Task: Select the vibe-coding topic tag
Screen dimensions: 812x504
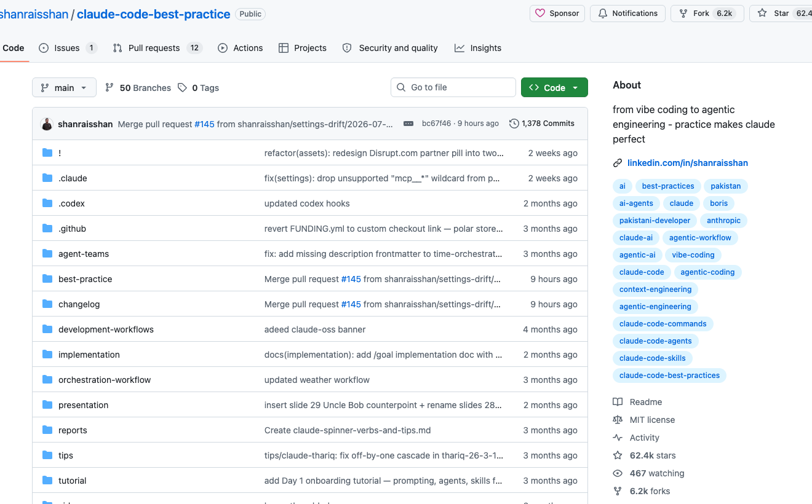Action: (693, 255)
